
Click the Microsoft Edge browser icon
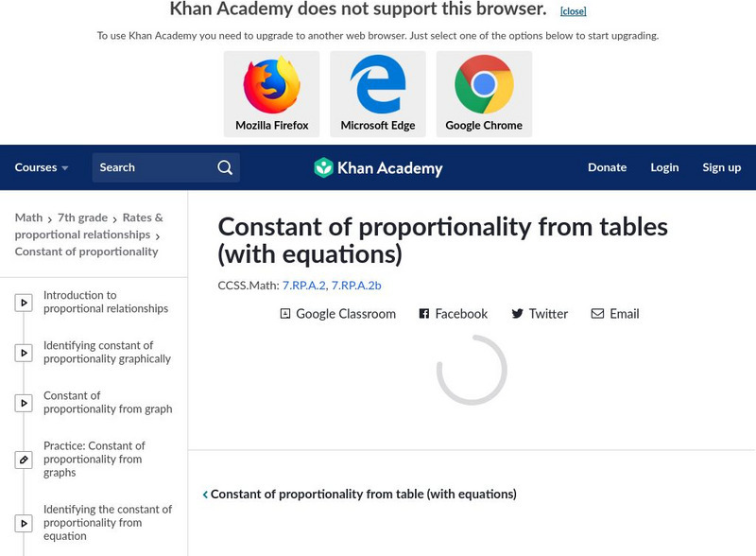[378, 86]
